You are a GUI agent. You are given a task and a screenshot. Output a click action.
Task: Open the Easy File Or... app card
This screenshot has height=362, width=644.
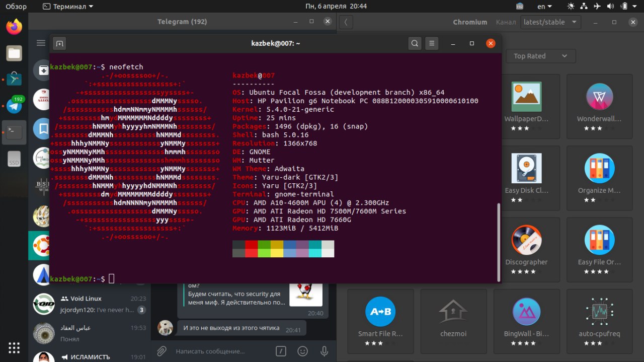pos(599,250)
